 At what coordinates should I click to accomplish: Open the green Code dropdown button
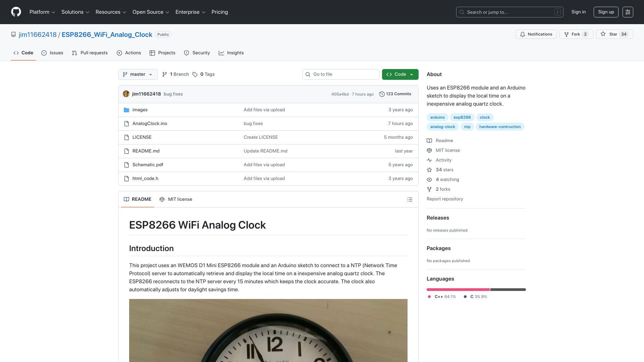(x=400, y=74)
